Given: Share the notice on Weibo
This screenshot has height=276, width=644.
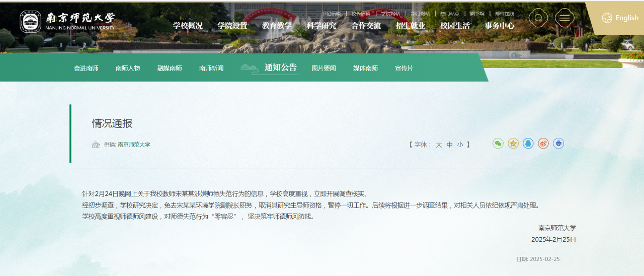Looking at the screenshot, I should point(543,144).
